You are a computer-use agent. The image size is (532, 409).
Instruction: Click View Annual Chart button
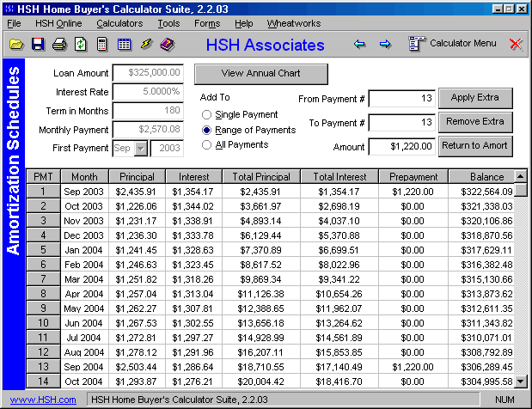[x=261, y=74]
